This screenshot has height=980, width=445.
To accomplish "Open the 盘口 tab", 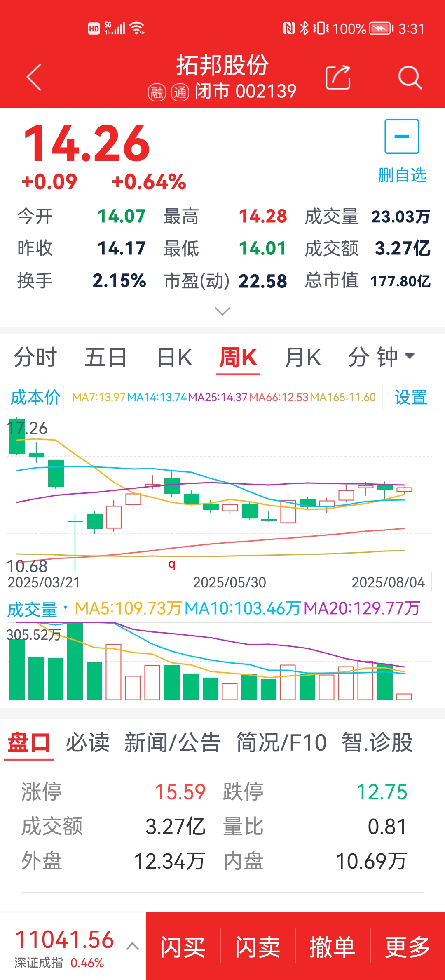I will pyautogui.click(x=29, y=743).
